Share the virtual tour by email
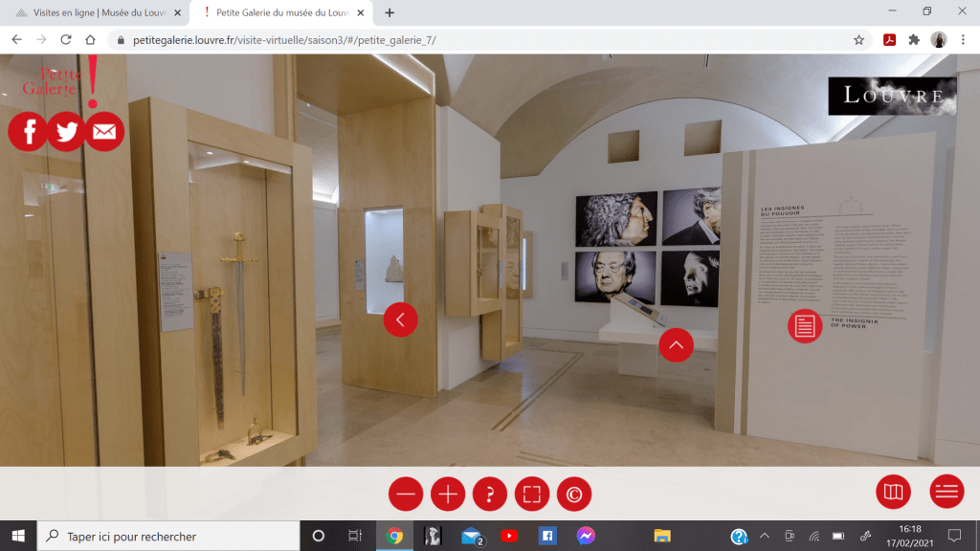 pos(104,132)
